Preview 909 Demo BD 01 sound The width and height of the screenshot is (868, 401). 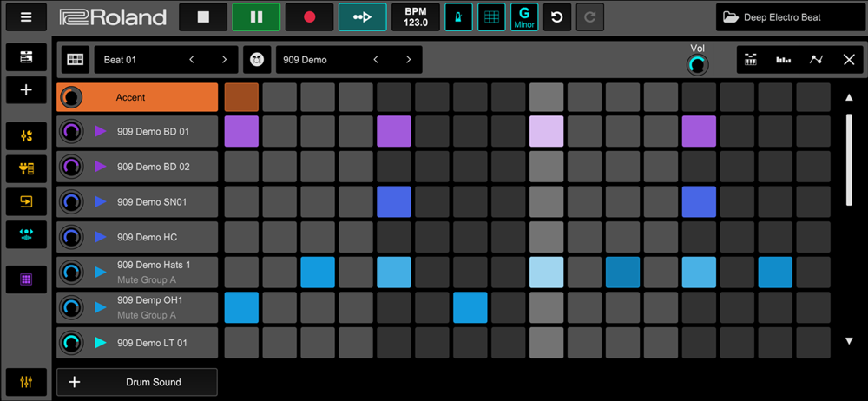[100, 131]
